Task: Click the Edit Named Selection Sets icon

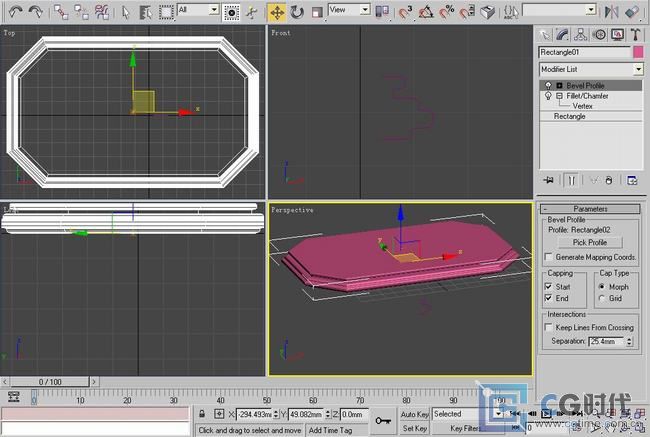Action: pos(511,12)
